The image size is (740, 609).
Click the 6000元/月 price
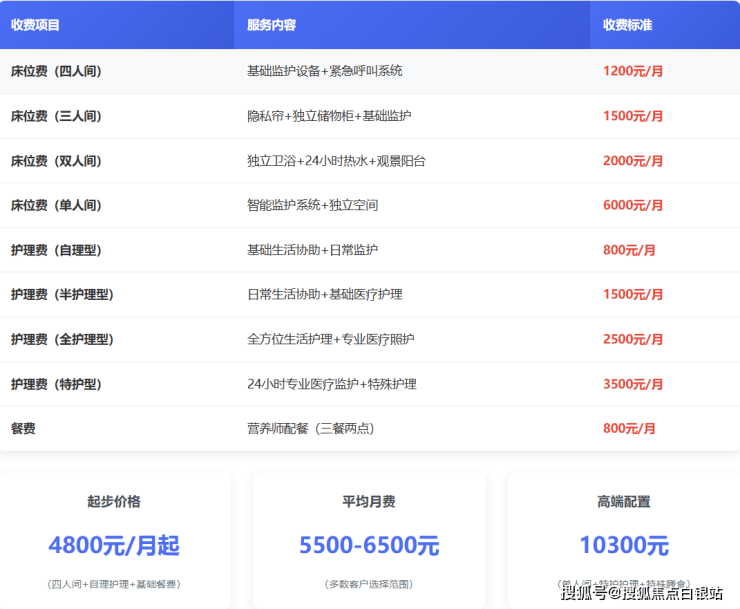point(633,205)
